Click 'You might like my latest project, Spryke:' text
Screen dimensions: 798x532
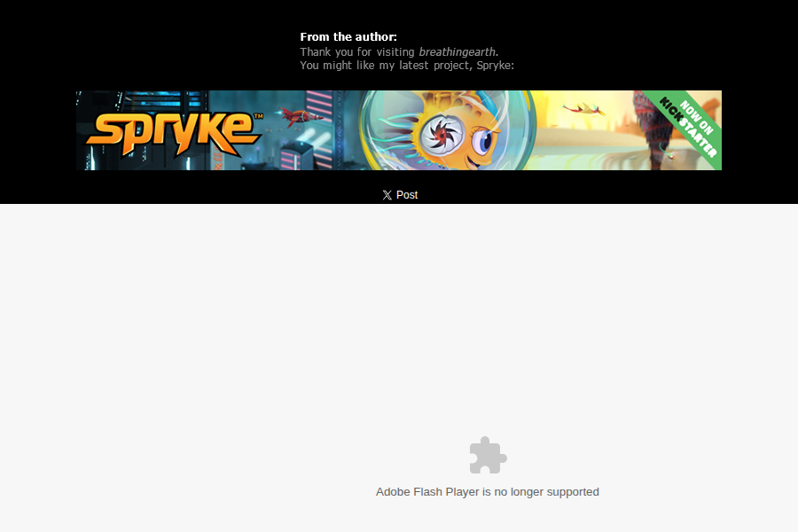[x=407, y=65]
